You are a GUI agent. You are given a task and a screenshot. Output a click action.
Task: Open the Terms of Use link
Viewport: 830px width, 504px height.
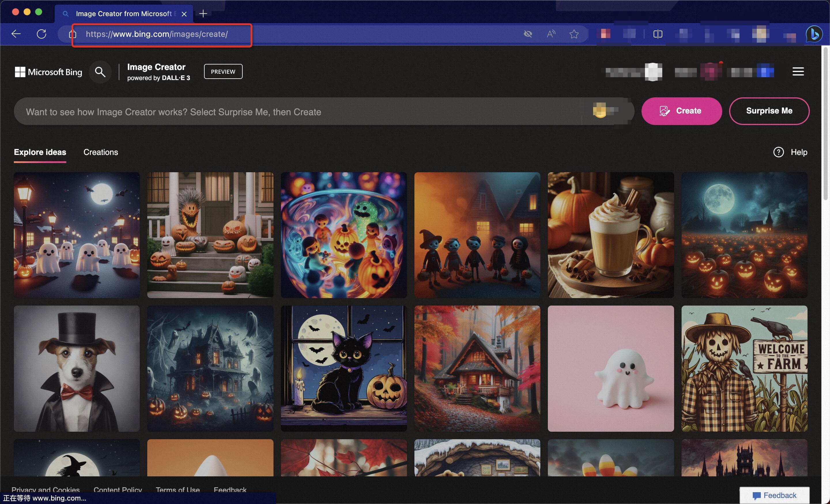coord(178,490)
